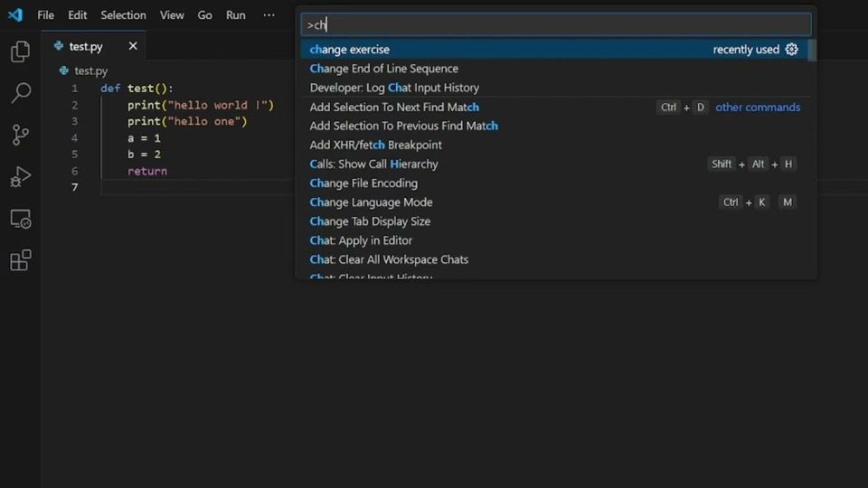Click the Python icon in breadcrumb
The image size is (868, 488).
tap(64, 70)
